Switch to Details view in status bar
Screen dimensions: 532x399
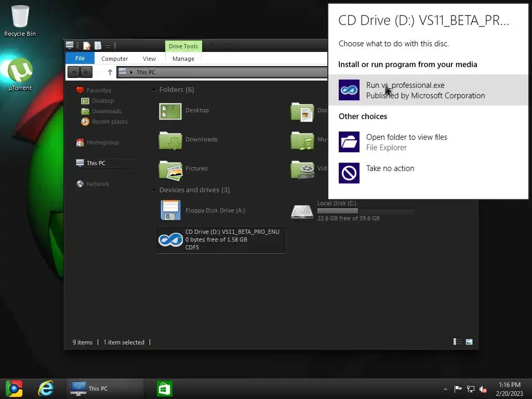click(457, 342)
